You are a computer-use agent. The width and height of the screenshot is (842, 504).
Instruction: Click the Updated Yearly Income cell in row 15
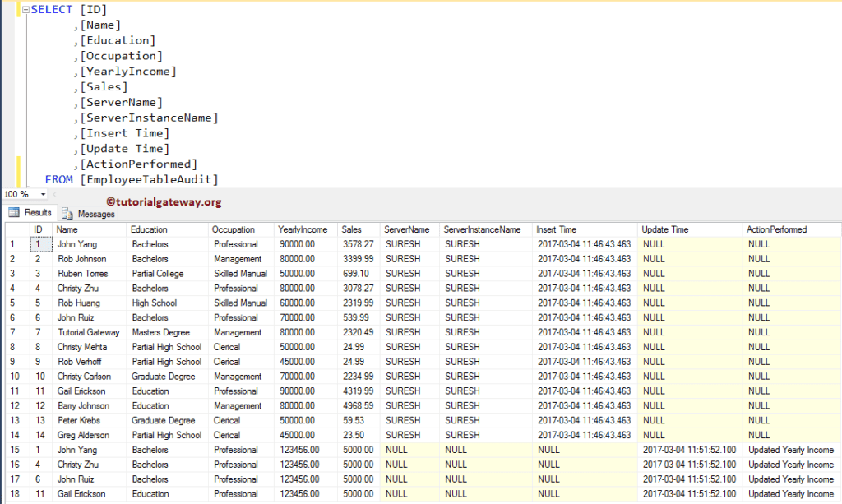coord(790,450)
